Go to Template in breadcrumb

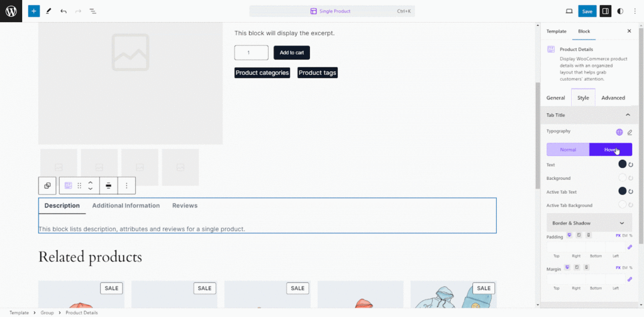coord(19,313)
